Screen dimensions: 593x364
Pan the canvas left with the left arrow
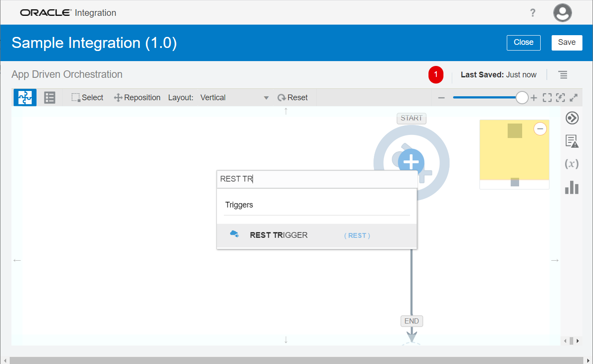(17, 260)
